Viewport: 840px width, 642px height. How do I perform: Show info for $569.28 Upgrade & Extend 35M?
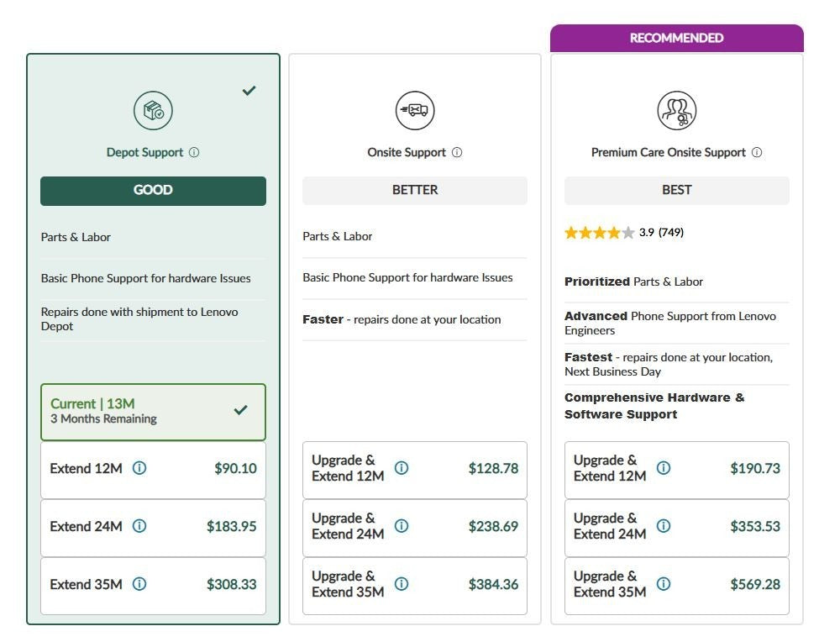664,583
